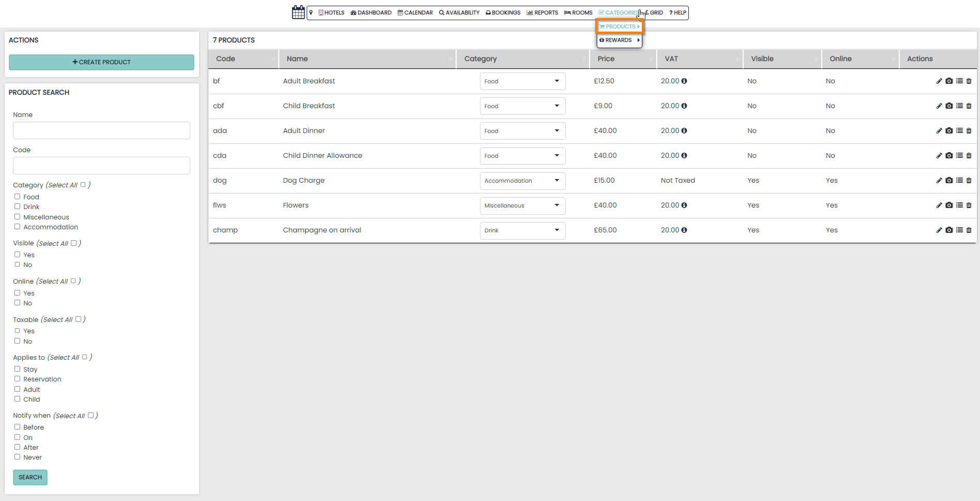Image resolution: width=980 pixels, height=501 pixels.
Task: Click the pencil edit icon for Adult Breakfast
Action: [x=939, y=81]
